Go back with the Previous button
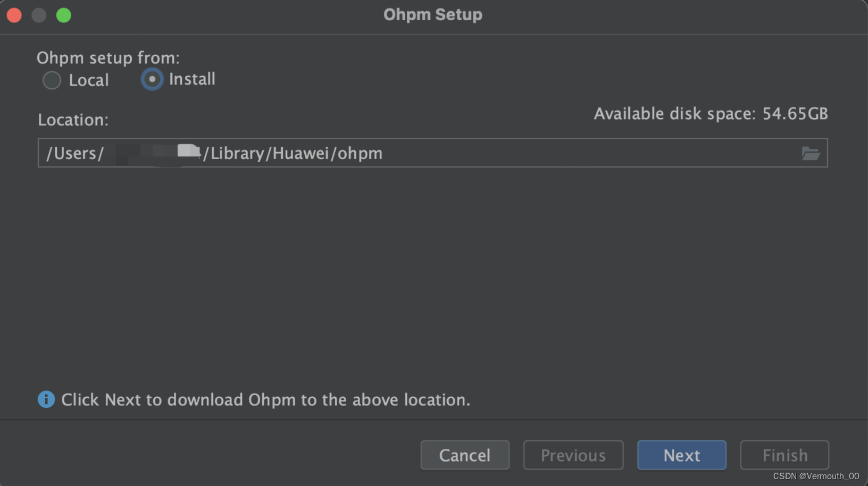The width and height of the screenshot is (868, 486). [x=573, y=455]
